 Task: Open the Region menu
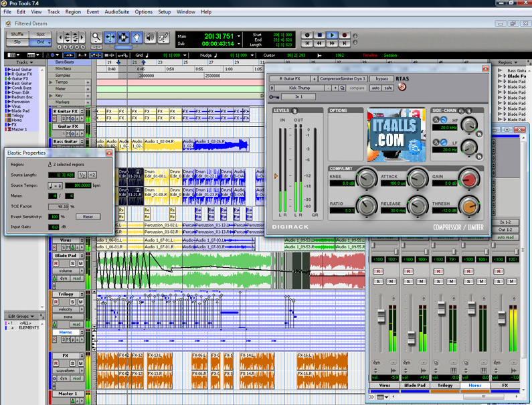74,12
